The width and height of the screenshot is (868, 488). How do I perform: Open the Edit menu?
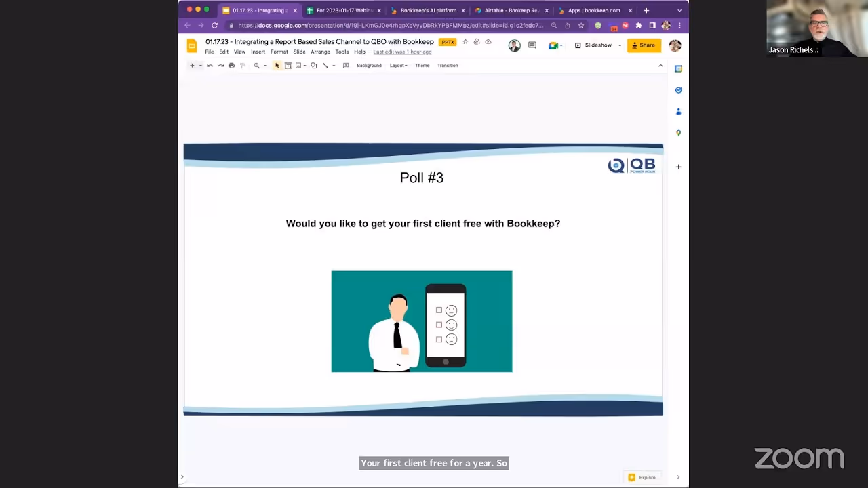224,52
